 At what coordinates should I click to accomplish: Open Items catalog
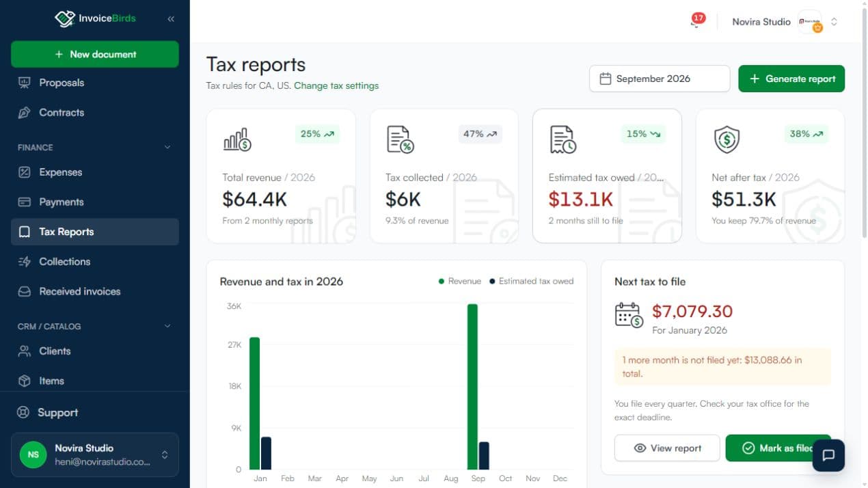click(95, 381)
